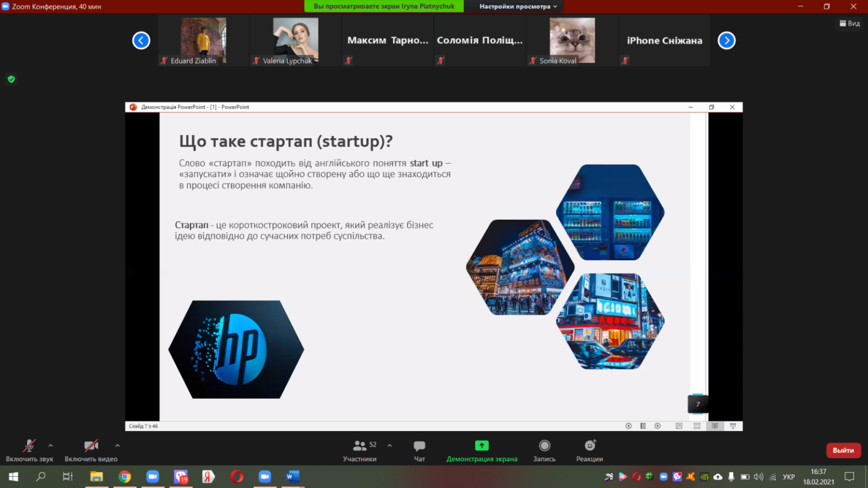The height and width of the screenshot is (488, 868).
Task: Expand arrow next to Участники
Action: click(x=389, y=446)
